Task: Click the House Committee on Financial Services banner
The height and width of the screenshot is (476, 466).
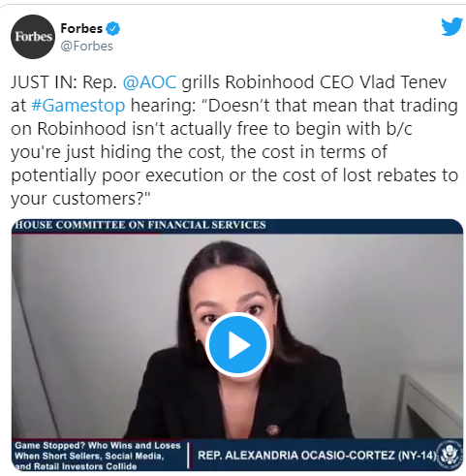Action: pyautogui.click(x=140, y=225)
